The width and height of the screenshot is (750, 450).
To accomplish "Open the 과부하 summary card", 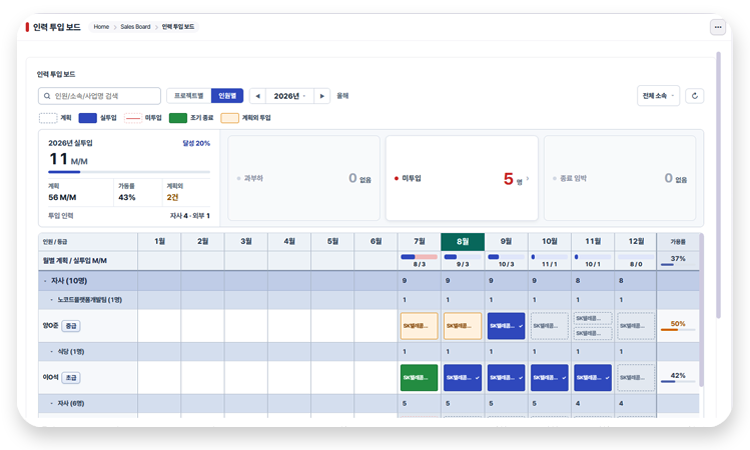I will point(304,178).
